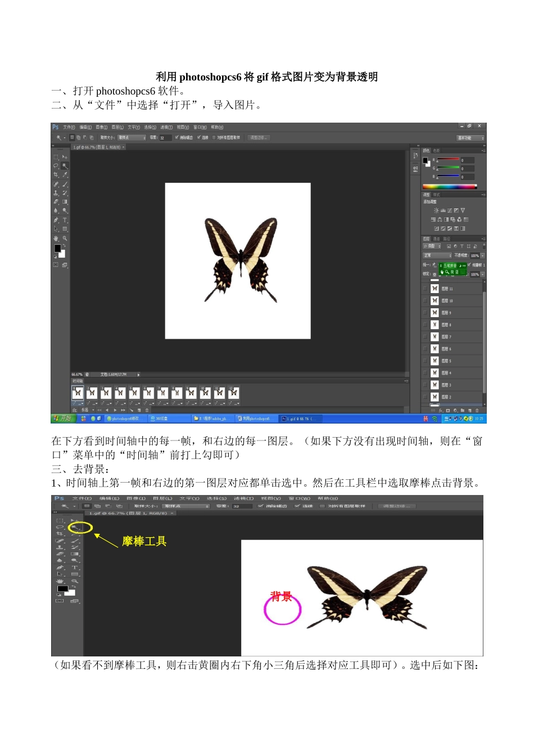Click foreground color swatch in Color panel

pyautogui.click(x=426, y=160)
